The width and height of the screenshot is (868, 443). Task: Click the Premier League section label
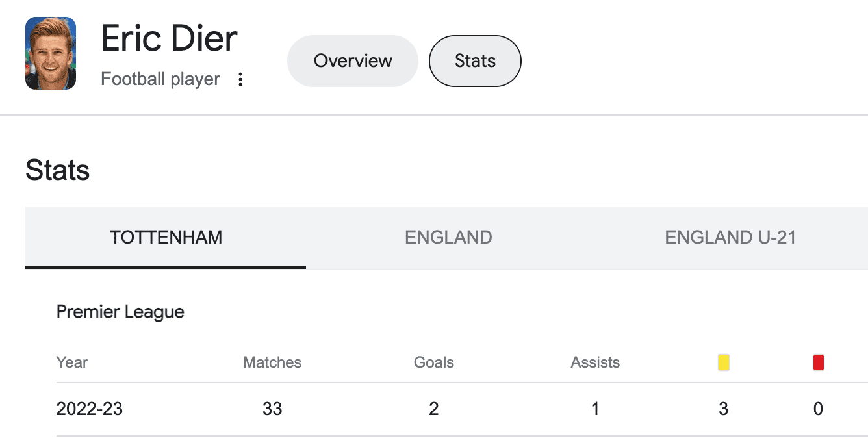click(x=120, y=312)
